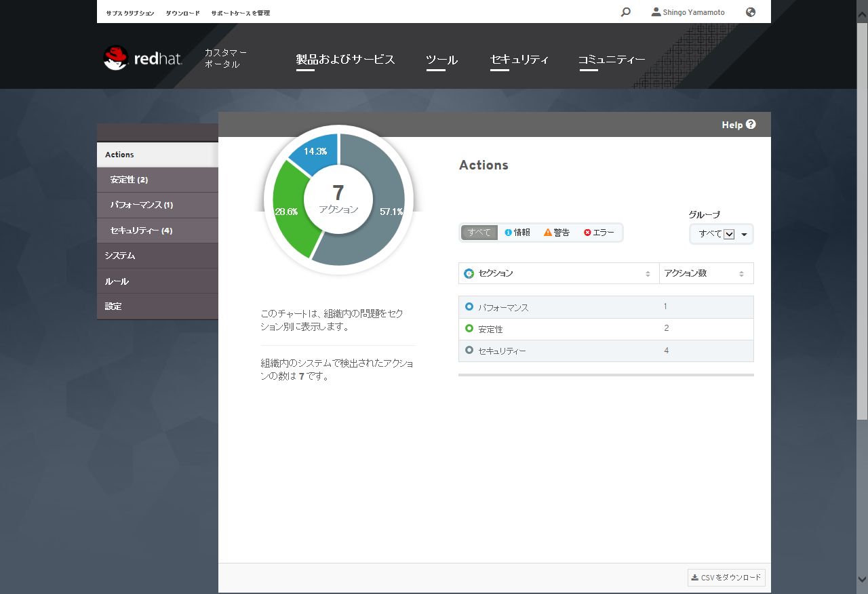Viewport: 868px width, 594px height.
Task: Click the セクション column header chart icon
Action: point(469,273)
